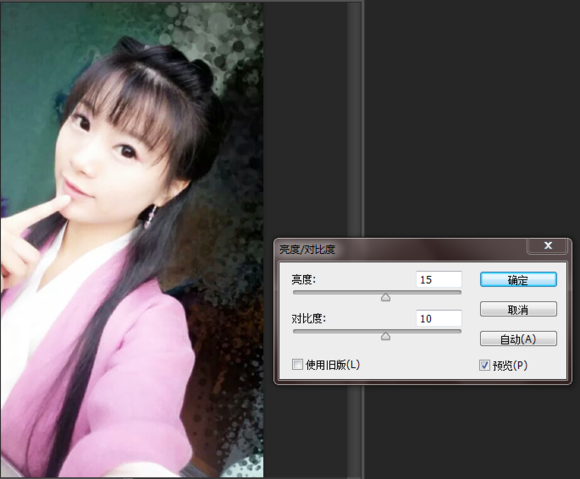Untick the 预览(P) preview checkbox
The height and width of the screenshot is (479, 580).
[484, 365]
